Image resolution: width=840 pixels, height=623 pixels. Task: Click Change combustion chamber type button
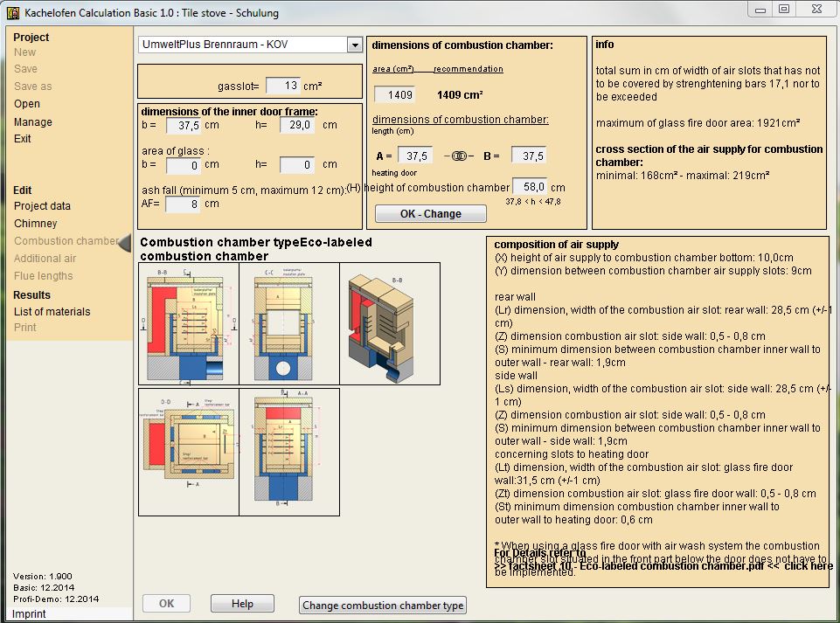[382, 606]
